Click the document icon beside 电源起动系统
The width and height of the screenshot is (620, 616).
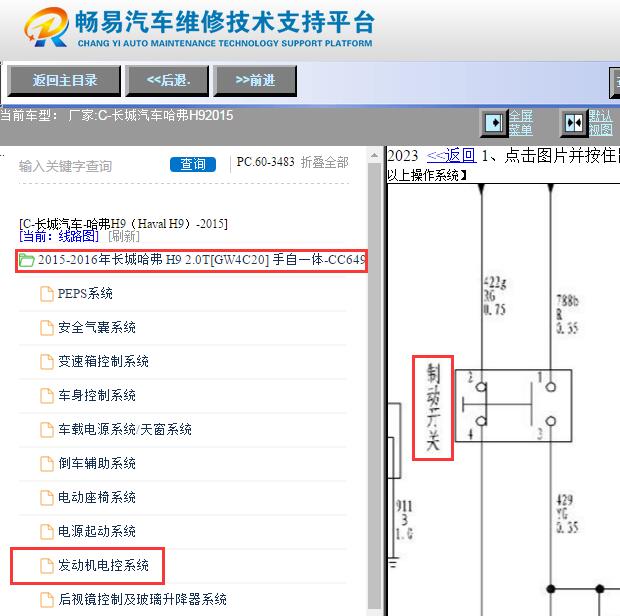[47, 532]
